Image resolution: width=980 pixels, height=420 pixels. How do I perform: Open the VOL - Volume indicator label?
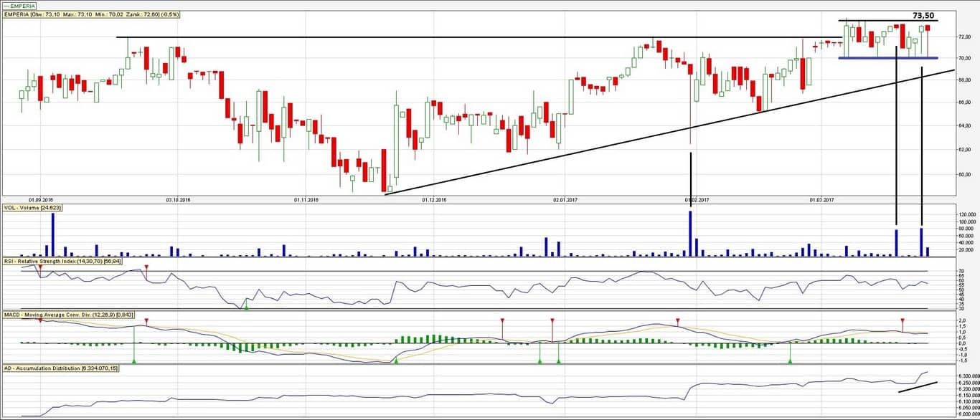[x=33, y=208]
